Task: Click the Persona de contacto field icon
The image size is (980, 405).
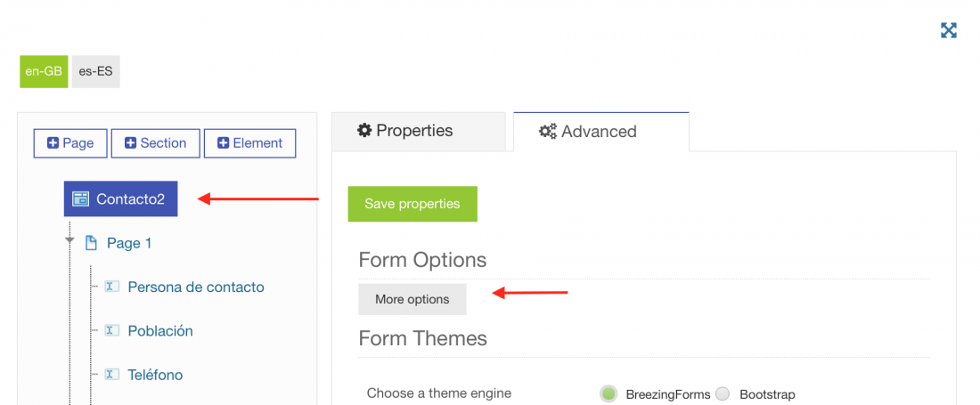Action: click(112, 287)
